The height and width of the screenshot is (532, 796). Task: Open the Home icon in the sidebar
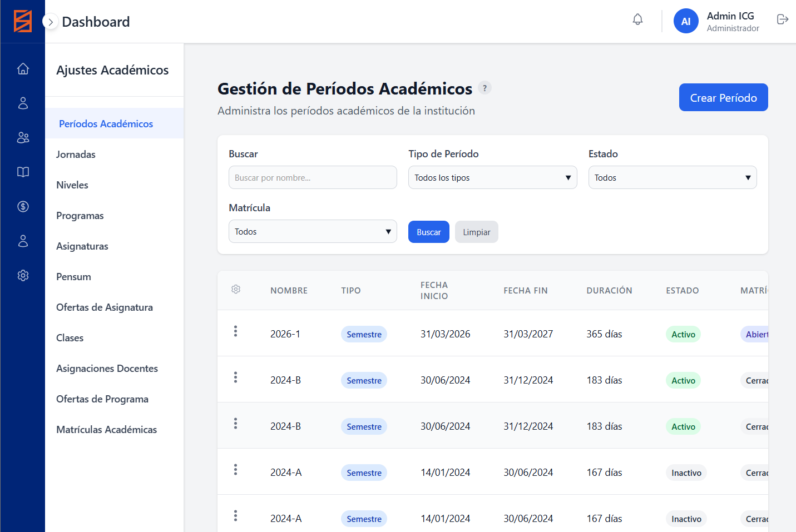click(x=23, y=68)
